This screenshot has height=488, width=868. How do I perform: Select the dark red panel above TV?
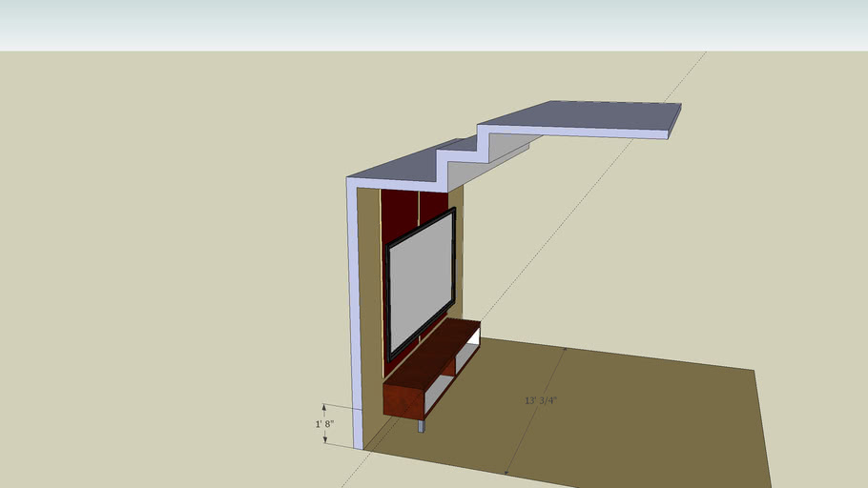(399, 212)
